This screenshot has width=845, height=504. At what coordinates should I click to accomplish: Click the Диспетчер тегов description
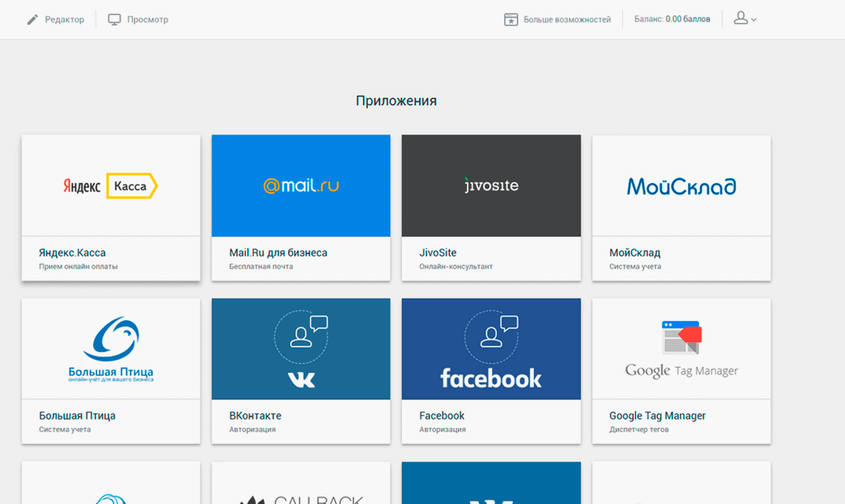click(640, 430)
